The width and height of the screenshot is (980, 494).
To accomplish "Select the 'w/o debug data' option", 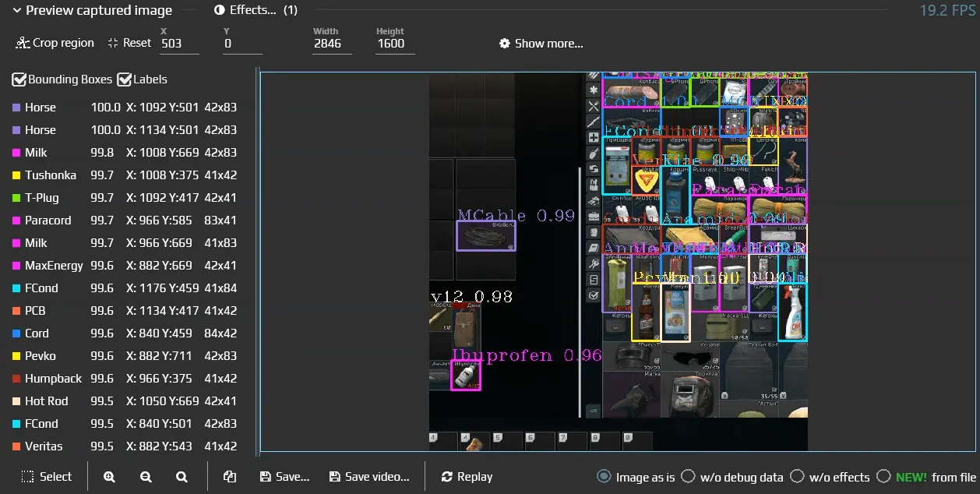I will coord(688,476).
